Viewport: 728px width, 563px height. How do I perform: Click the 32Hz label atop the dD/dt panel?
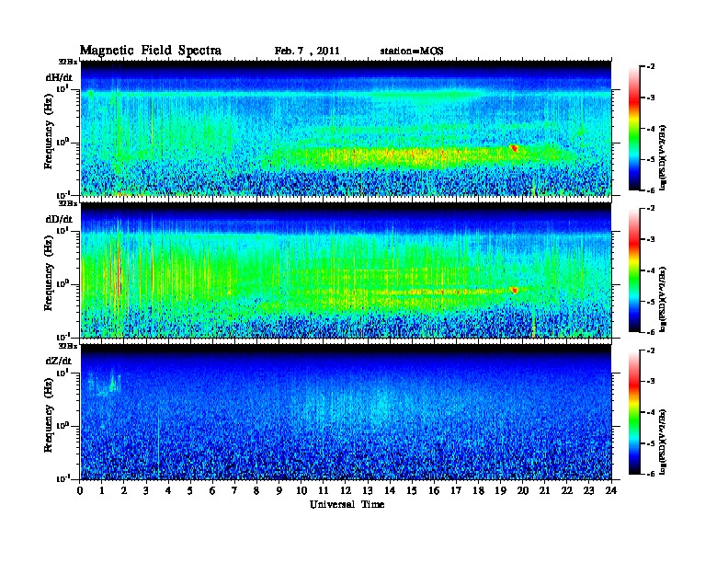pyautogui.click(x=68, y=203)
